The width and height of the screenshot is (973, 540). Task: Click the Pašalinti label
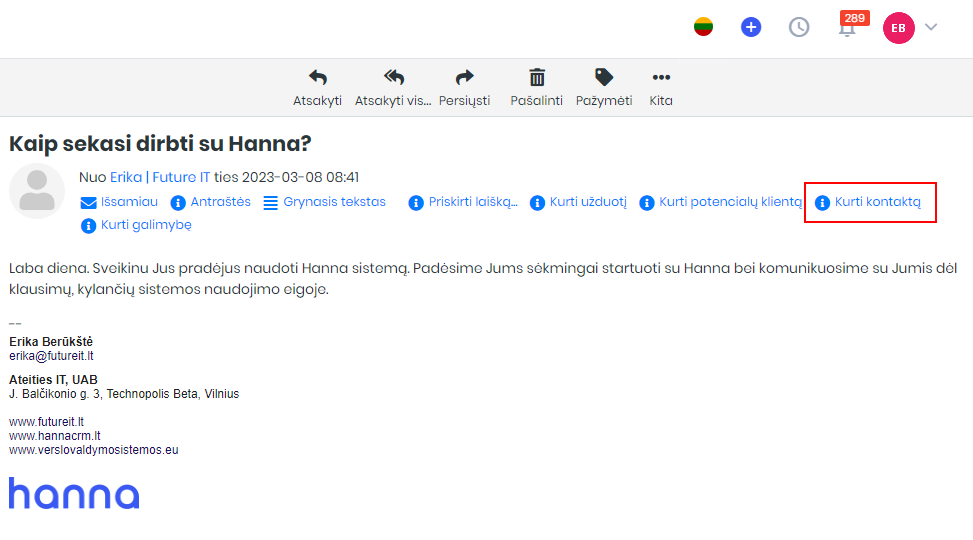537,101
